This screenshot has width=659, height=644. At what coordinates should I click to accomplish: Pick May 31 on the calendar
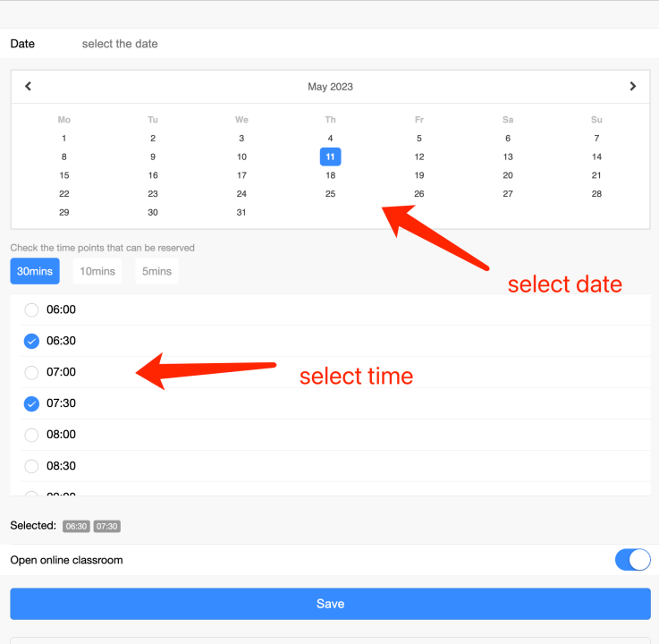point(241,213)
